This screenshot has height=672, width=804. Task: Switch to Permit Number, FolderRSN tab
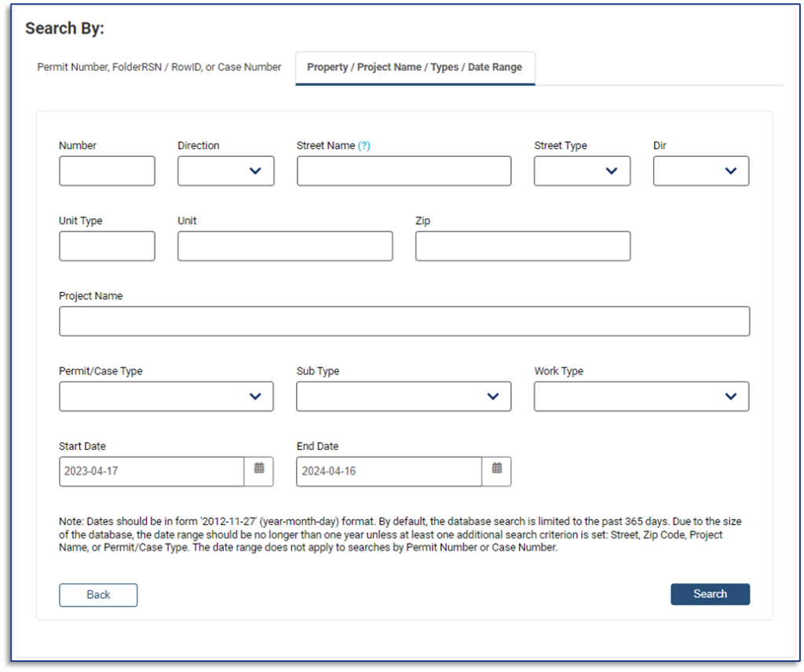point(159,68)
